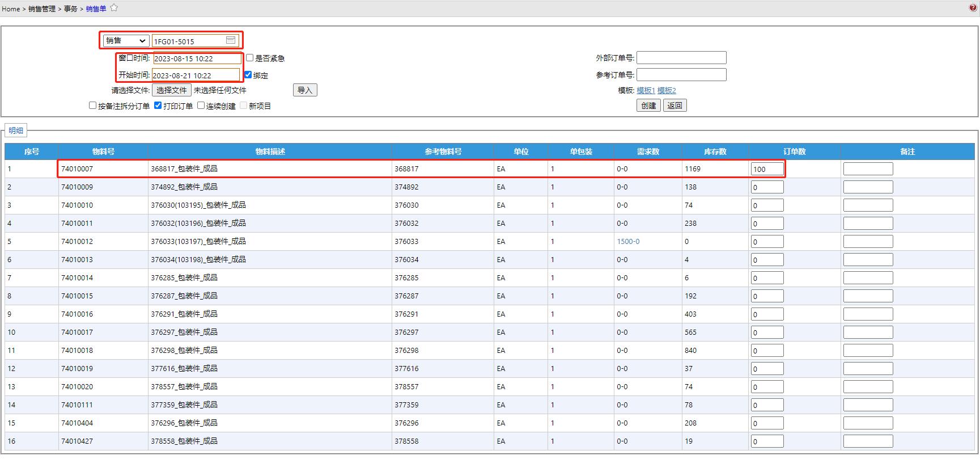Click the 导入 button

tap(305, 90)
